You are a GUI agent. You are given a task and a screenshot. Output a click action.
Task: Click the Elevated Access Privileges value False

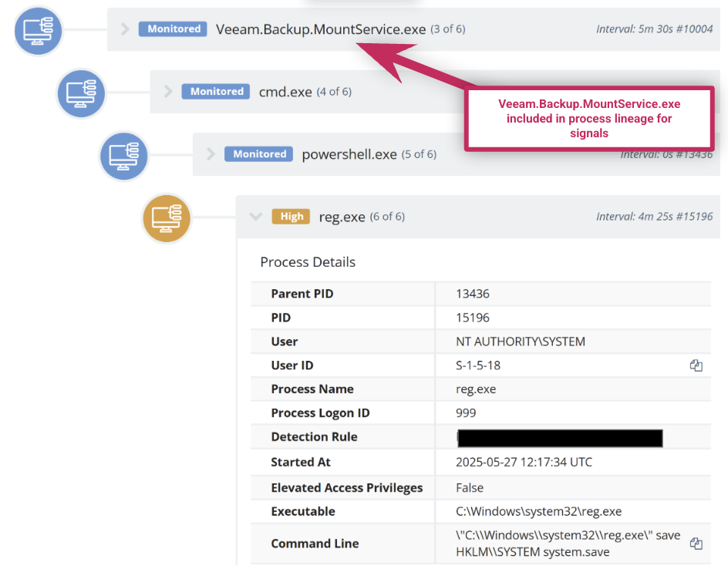click(470, 488)
